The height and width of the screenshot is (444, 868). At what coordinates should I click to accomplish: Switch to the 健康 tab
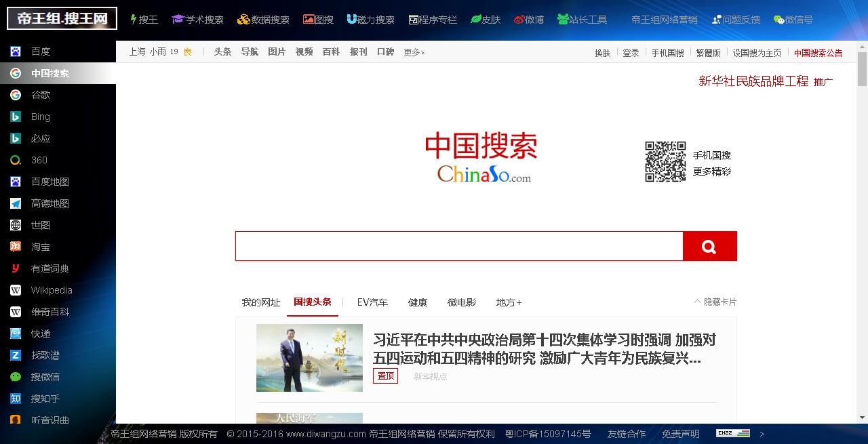pos(418,302)
